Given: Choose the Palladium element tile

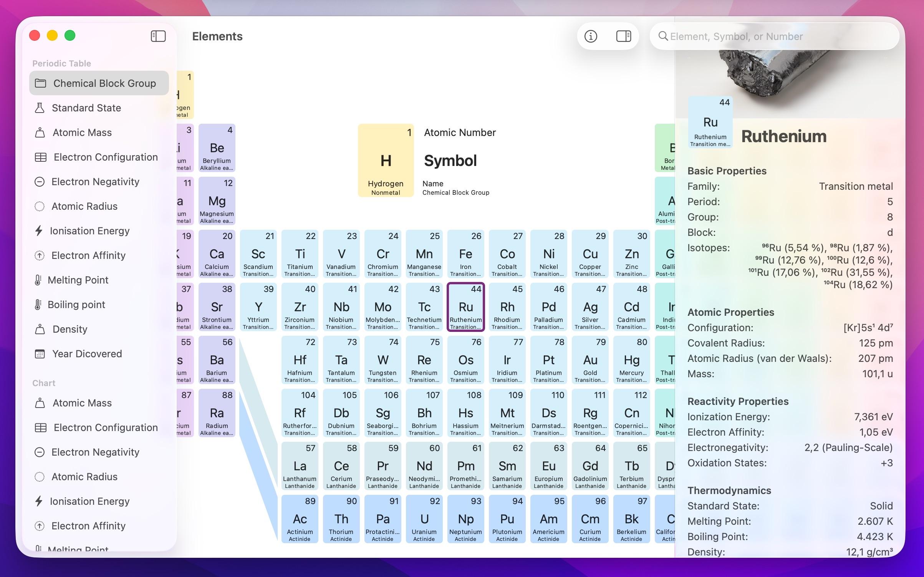Looking at the screenshot, I should click(549, 307).
